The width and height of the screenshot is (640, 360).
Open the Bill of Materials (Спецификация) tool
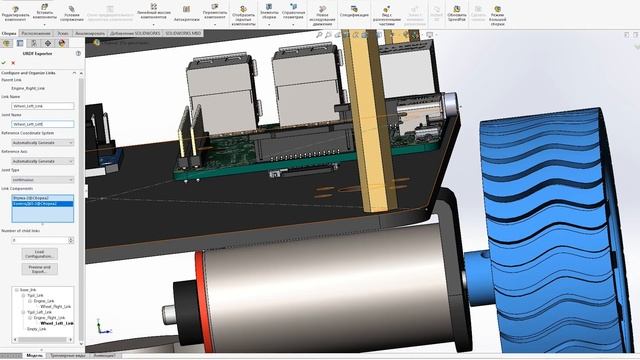click(x=354, y=11)
